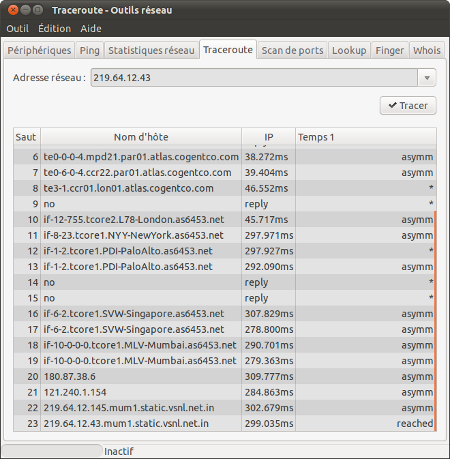Viewport: 450px width, 459px height.
Task: Minimize the Traceroute window
Action: point(25,10)
